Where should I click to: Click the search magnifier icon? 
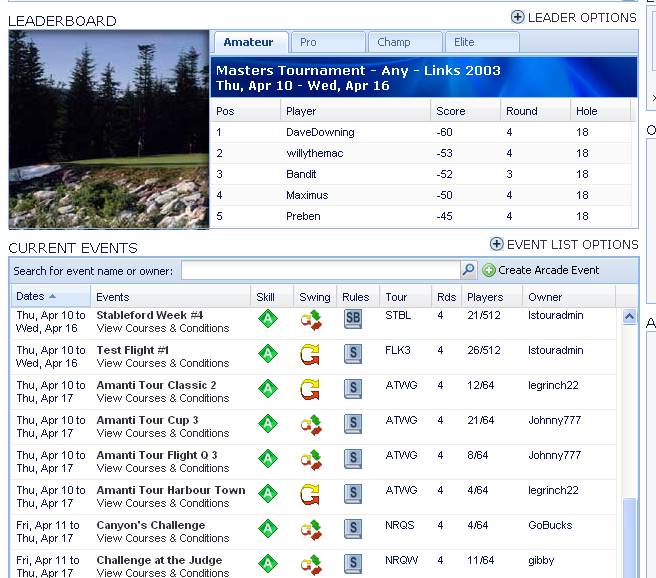click(x=468, y=270)
